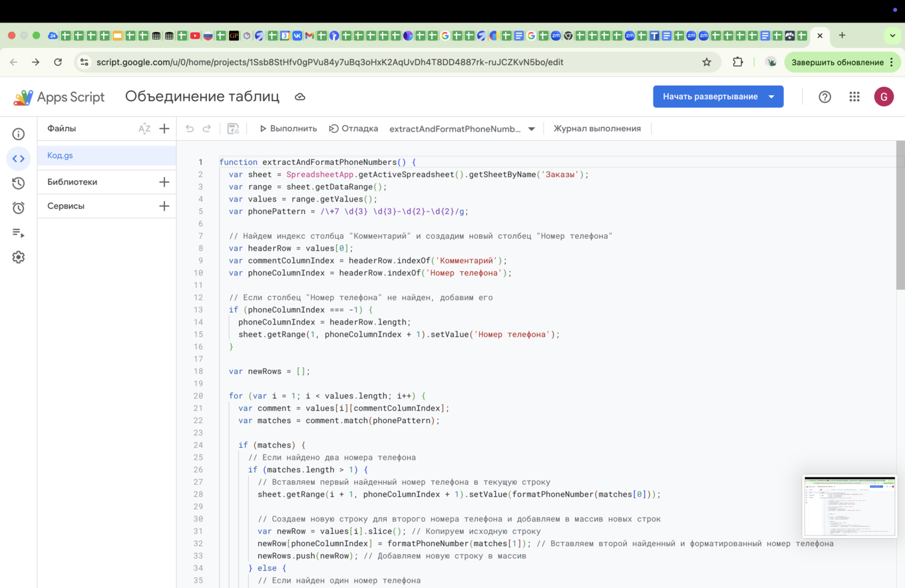
Task: Open the code Editor panel
Action: click(x=19, y=158)
